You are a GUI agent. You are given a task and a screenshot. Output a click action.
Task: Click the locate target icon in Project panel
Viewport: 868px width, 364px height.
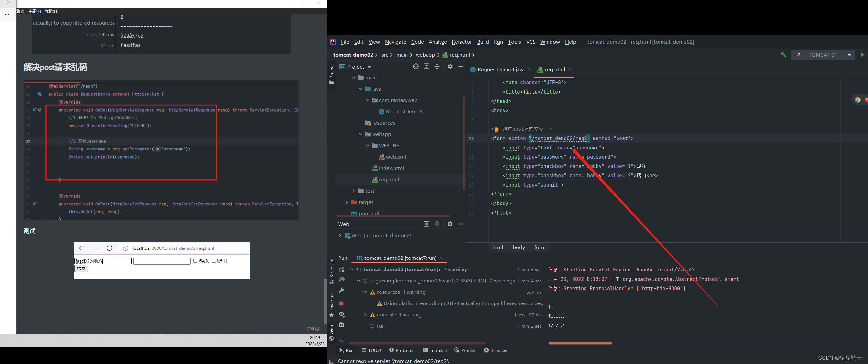(x=416, y=66)
